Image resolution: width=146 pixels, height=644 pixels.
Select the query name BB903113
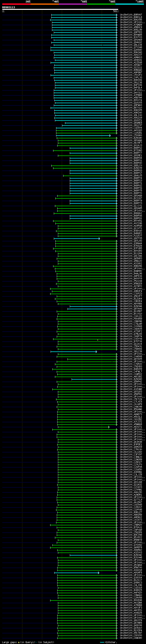click(8, 7)
